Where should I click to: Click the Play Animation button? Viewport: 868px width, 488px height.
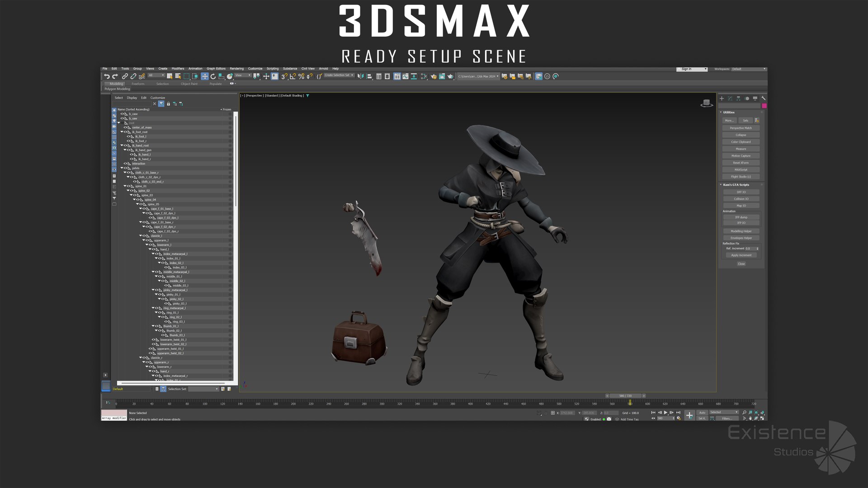point(665,413)
